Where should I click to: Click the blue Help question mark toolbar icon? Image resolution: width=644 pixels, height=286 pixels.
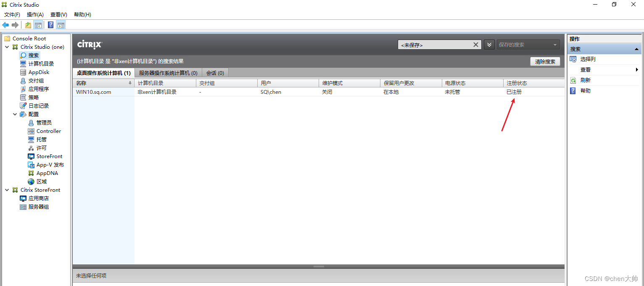coord(51,25)
